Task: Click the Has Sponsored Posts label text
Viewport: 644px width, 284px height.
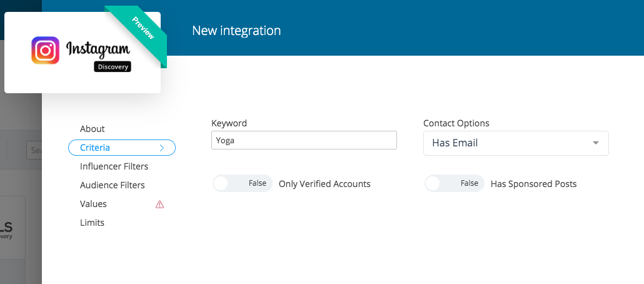Action: pyautogui.click(x=533, y=184)
